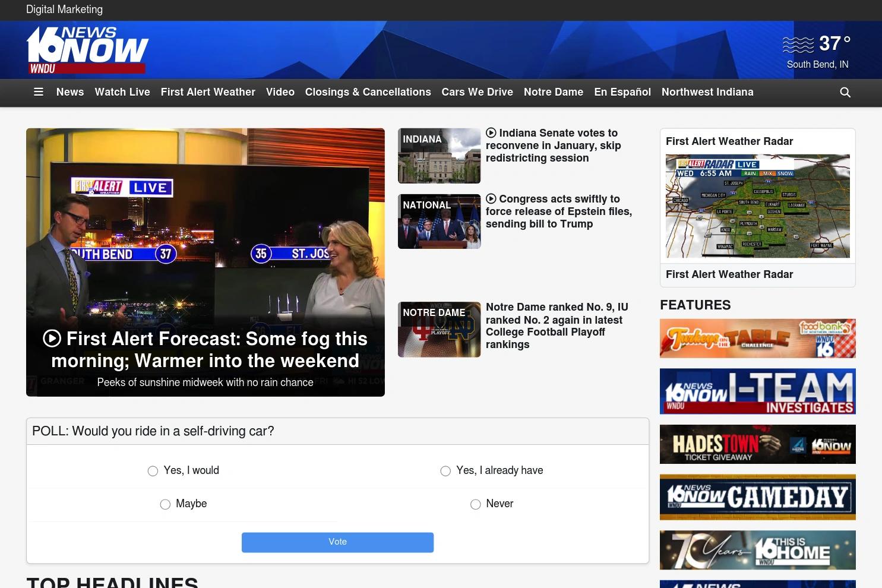Select the "Yes, I already have" poll option
The image size is (882, 588).
tap(445, 471)
